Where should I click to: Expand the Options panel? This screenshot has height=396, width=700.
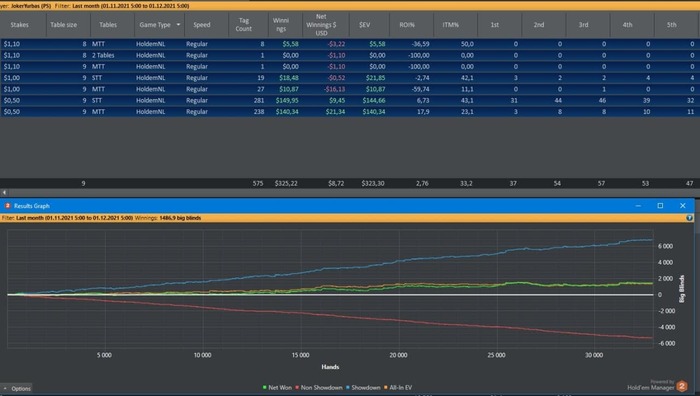17,388
